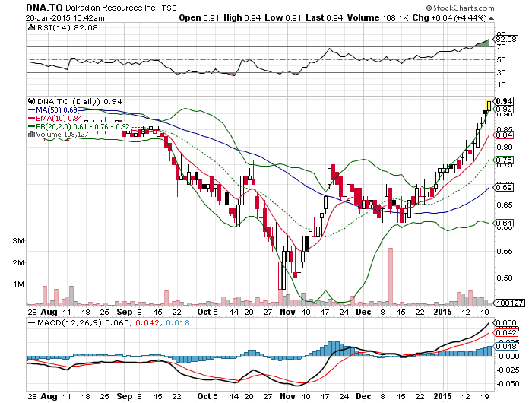Image resolution: width=532 pixels, height=403 pixels.
Task: Click the Nov label on the price panel date axis
Action: [x=288, y=312]
